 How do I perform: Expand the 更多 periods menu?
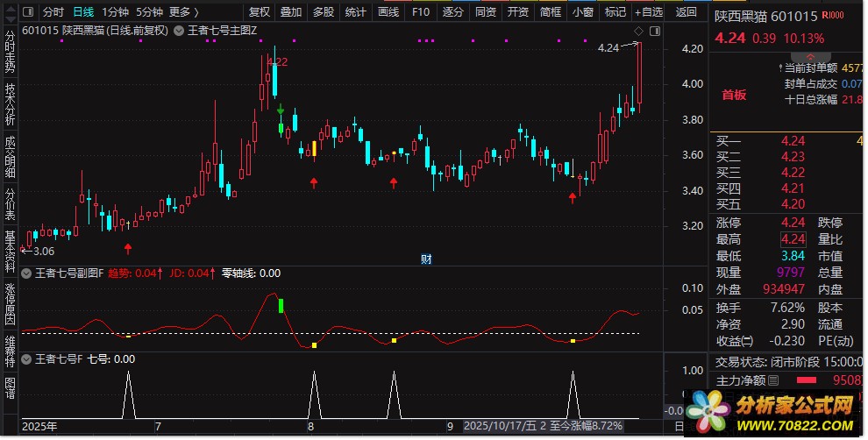tap(184, 11)
